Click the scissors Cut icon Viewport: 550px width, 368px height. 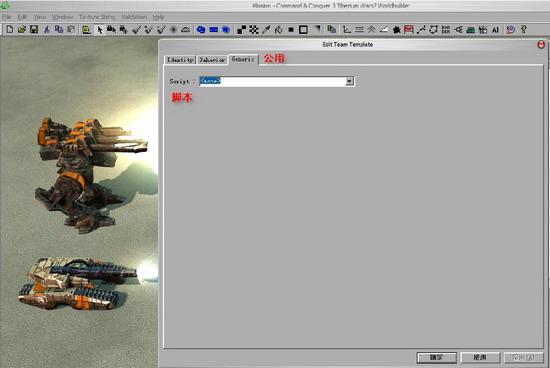click(46, 29)
